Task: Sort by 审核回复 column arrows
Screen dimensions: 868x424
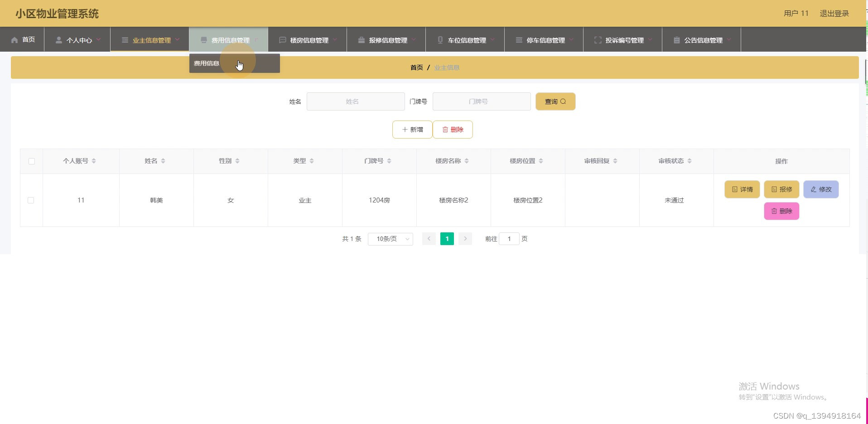Action: point(615,161)
